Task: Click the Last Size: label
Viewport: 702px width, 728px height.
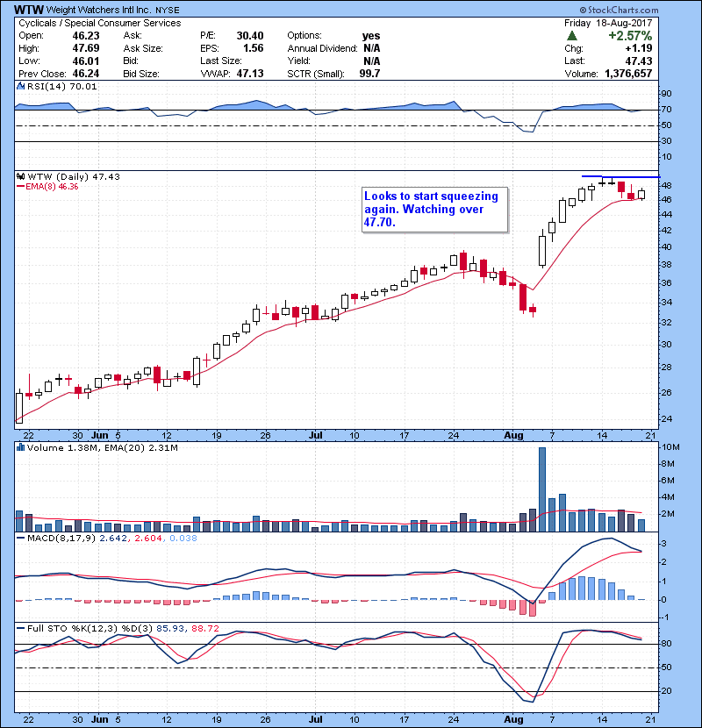Action: click(221, 61)
